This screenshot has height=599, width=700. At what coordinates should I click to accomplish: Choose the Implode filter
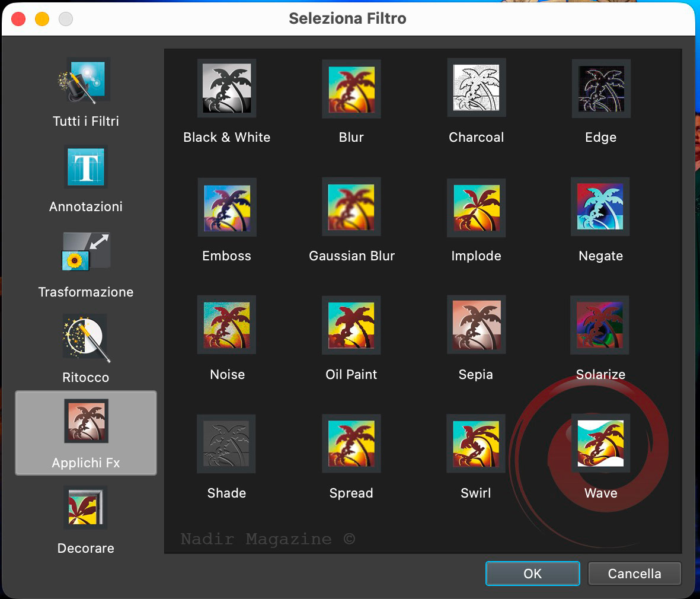coord(476,207)
